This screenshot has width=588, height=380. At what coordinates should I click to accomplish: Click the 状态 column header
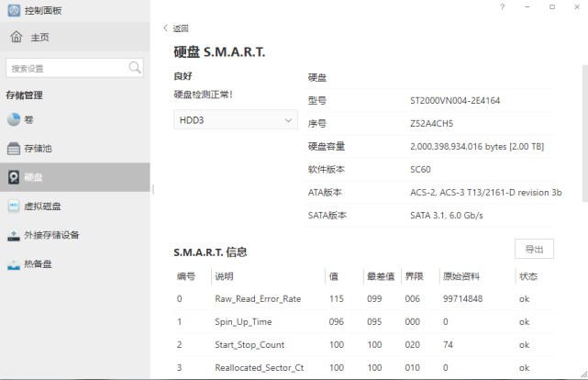[528, 276]
